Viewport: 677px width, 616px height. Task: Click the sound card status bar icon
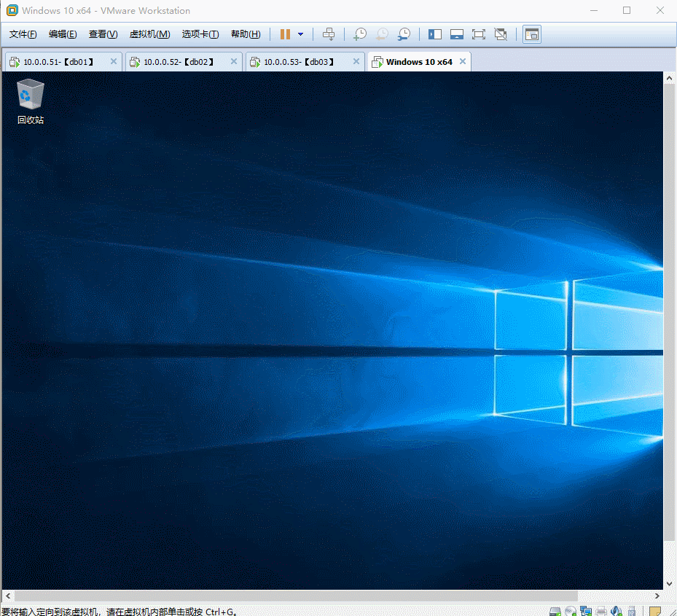(x=617, y=611)
